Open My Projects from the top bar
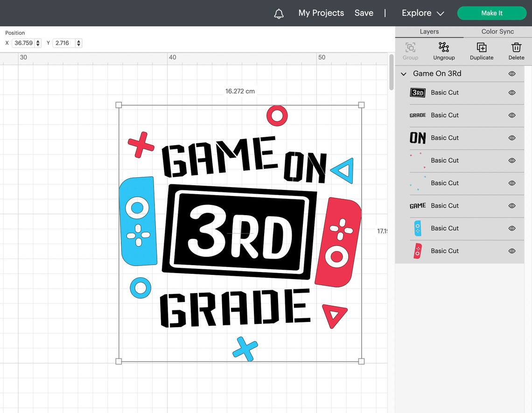The height and width of the screenshot is (413, 532). pyautogui.click(x=321, y=13)
